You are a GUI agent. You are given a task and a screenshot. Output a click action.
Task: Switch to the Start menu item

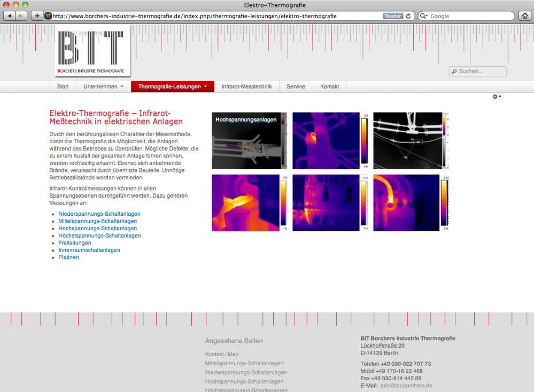(x=63, y=86)
